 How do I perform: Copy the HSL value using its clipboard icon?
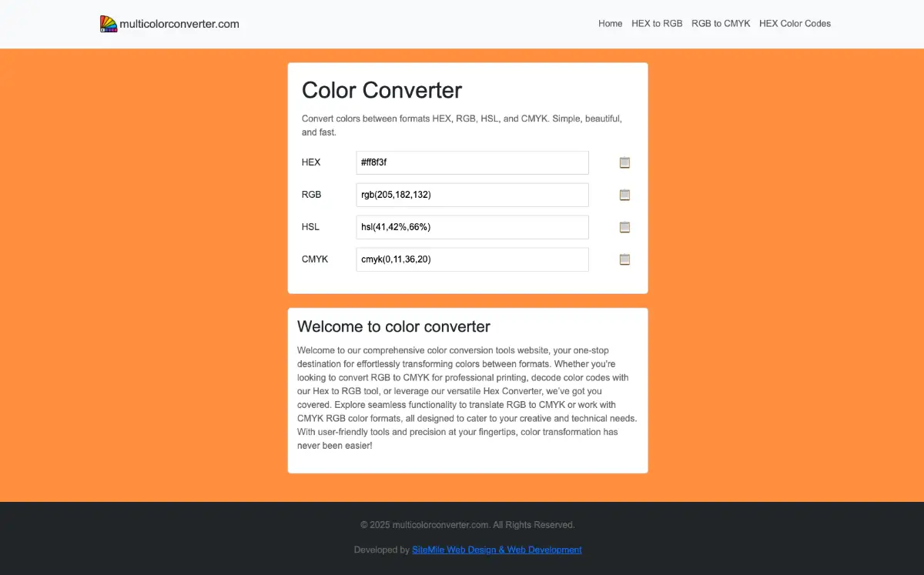coord(624,227)
